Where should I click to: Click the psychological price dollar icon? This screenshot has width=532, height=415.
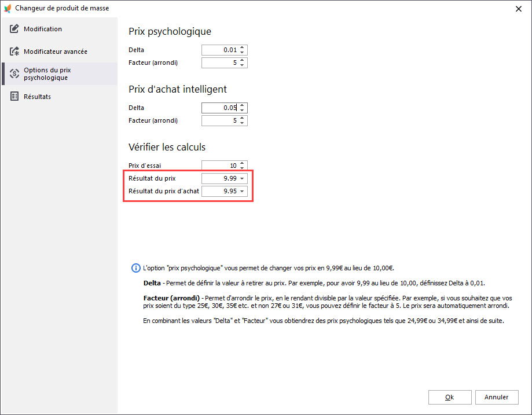point(14,74)
